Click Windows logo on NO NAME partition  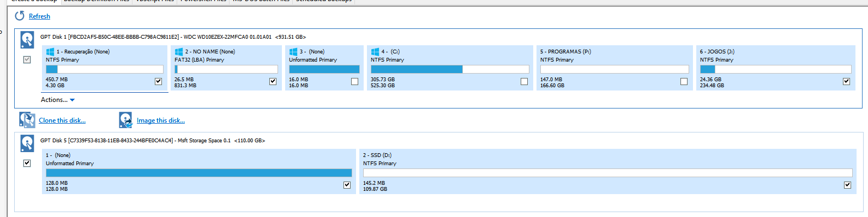point(179,52)
